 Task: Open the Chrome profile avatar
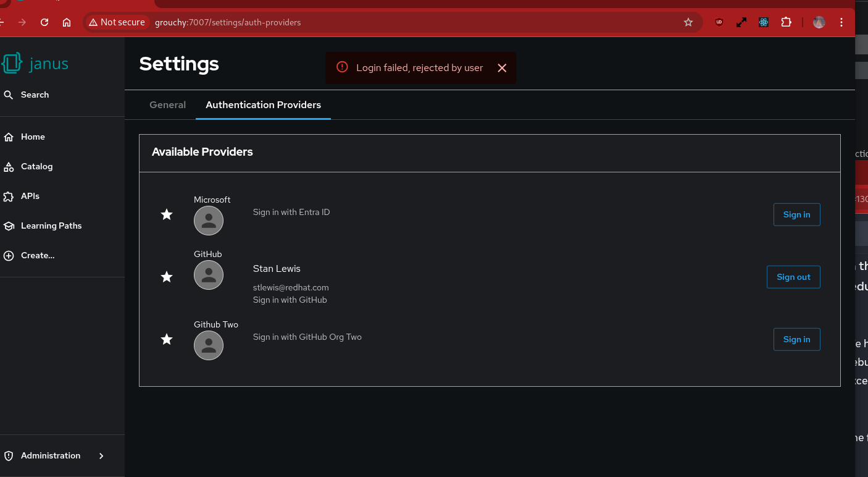(x=819, y=22)
